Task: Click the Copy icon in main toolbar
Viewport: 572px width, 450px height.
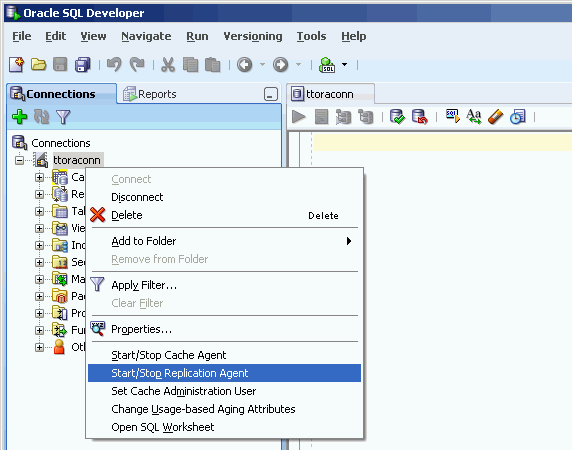Action: [x=190, y=65]
